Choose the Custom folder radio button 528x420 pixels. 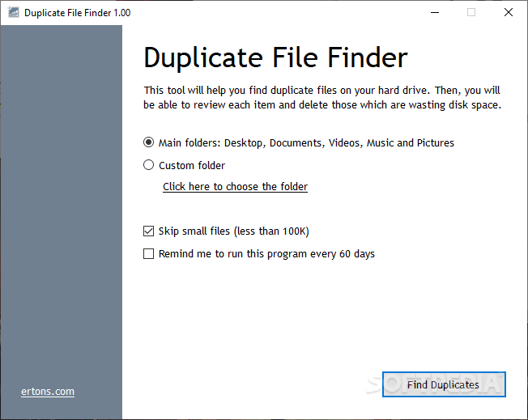[x=148, y=165]
